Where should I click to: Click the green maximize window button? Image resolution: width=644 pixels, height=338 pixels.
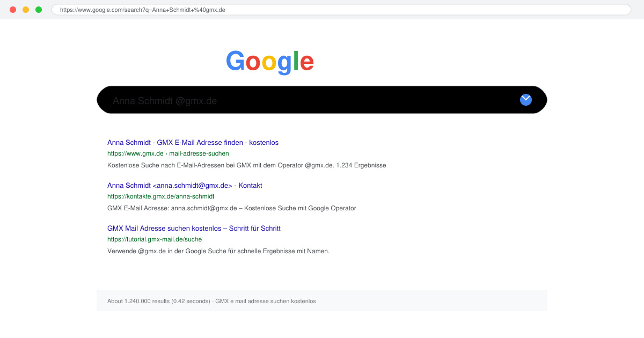click(x=39, y=10)
